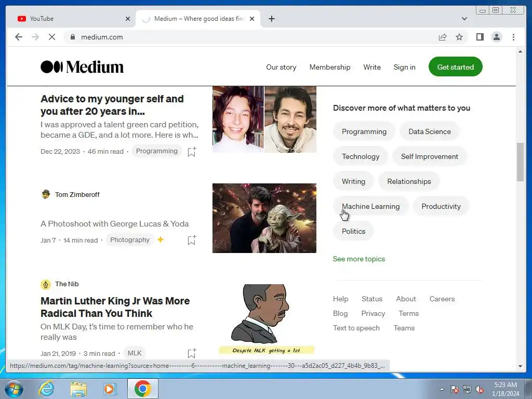Select the Productivity topic
The height and width of the screenshot is (399, 532).
(x=441, y=206)
